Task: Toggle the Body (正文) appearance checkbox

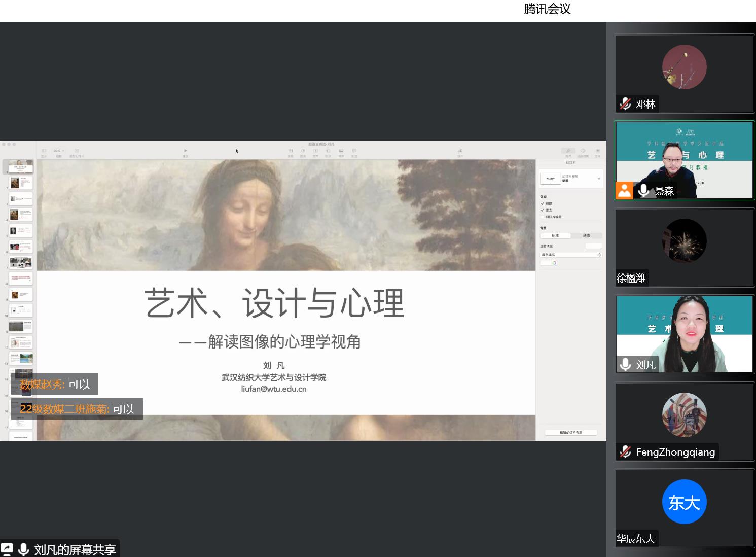Action: (x=543, y=210)
